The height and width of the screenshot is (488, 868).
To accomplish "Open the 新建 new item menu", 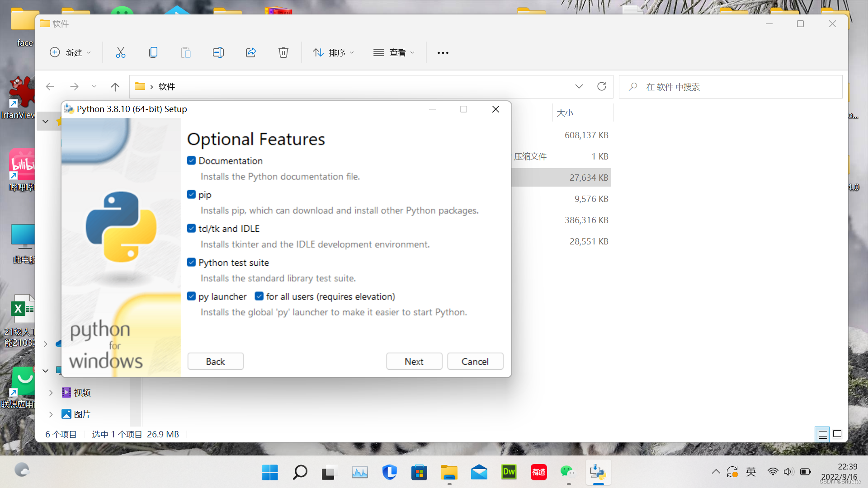I will coord(70,52).
